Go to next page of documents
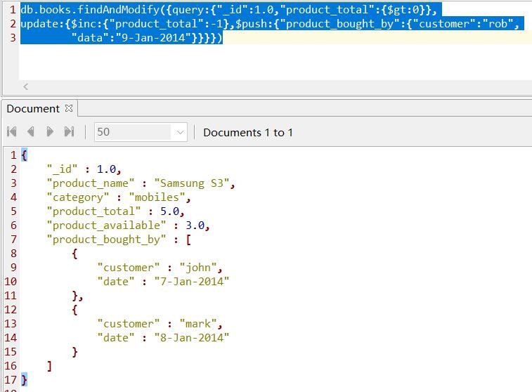Image resolution: width=532 pixels, height=392 pixels. pos(50,131)
